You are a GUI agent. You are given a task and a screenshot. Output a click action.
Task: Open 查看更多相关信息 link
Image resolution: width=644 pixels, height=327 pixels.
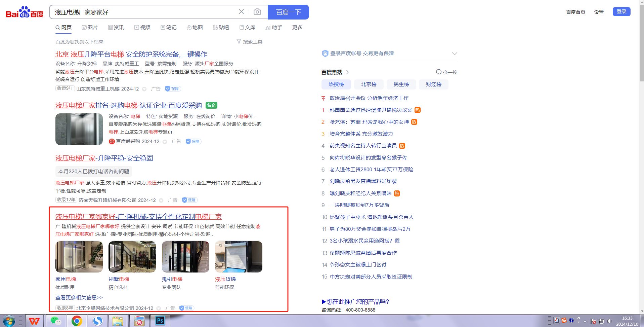tap(79, 297)
